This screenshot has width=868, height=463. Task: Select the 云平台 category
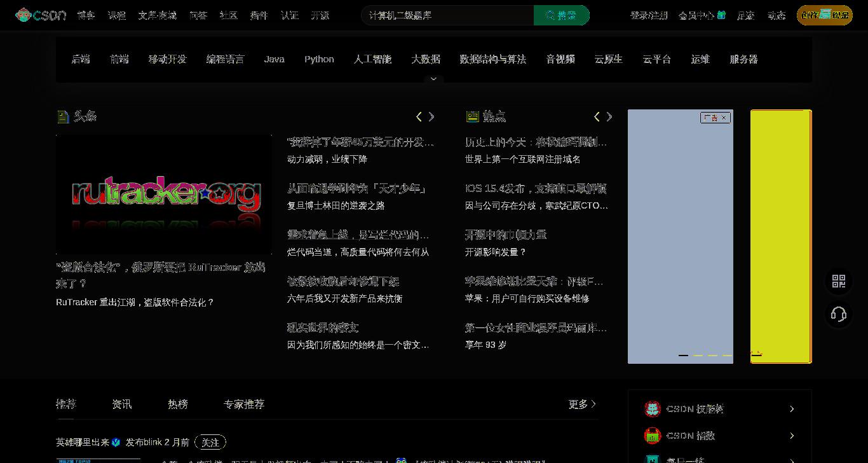coord(657,59)
